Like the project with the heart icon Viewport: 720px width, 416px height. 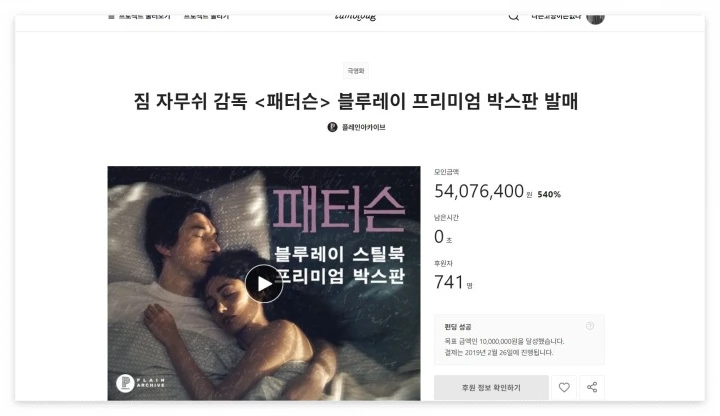[x=564, y=388]
